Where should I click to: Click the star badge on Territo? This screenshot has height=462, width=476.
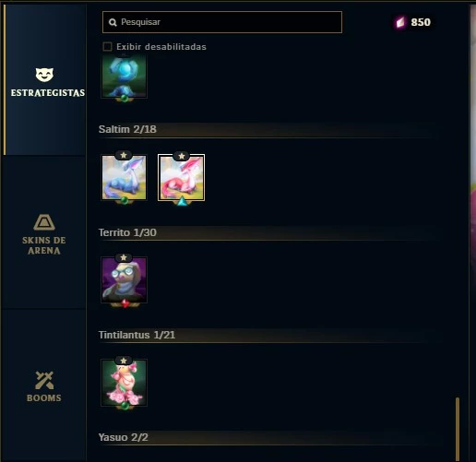(x=124, y=257)
